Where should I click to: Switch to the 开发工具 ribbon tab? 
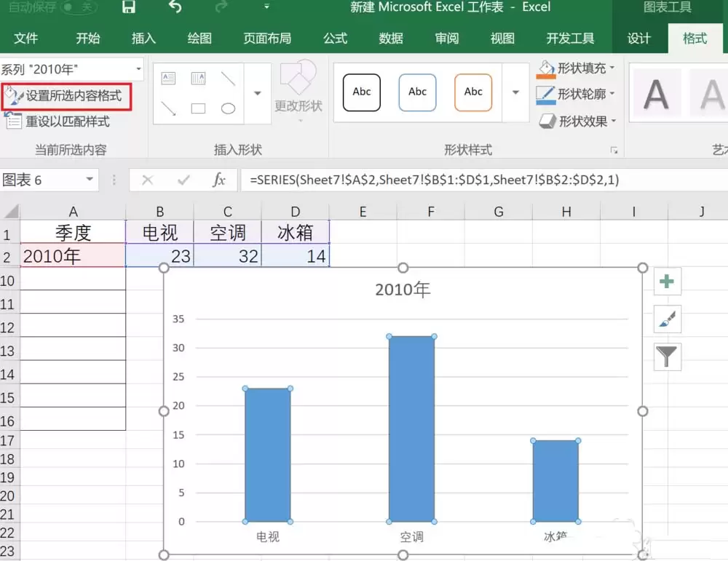(x=570, y=38)
